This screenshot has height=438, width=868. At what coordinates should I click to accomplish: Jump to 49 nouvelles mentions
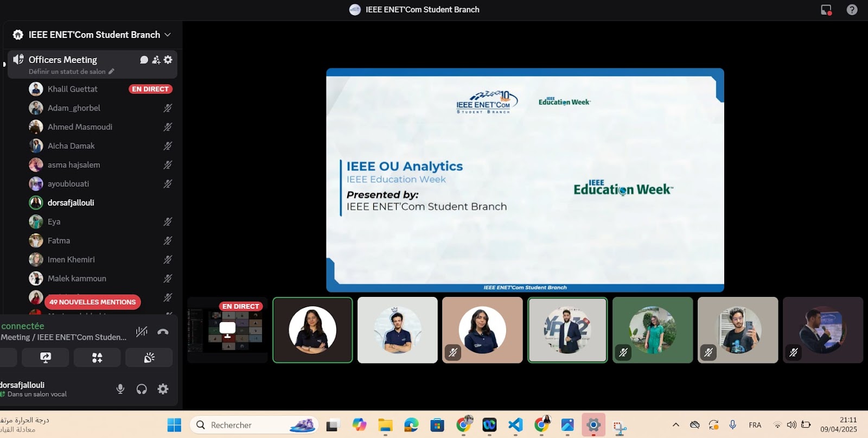(93, 302)
